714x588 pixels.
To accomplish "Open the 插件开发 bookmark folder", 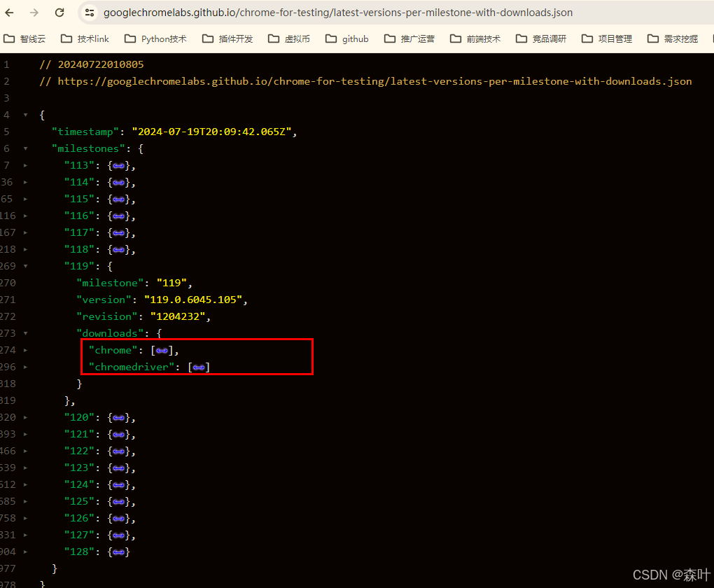I will pos(227,38).
